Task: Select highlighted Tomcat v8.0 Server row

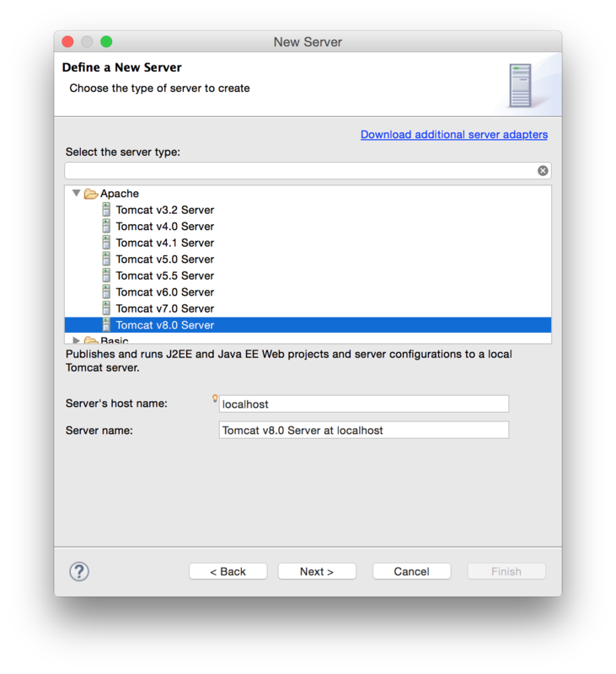Action: point(308,324)
